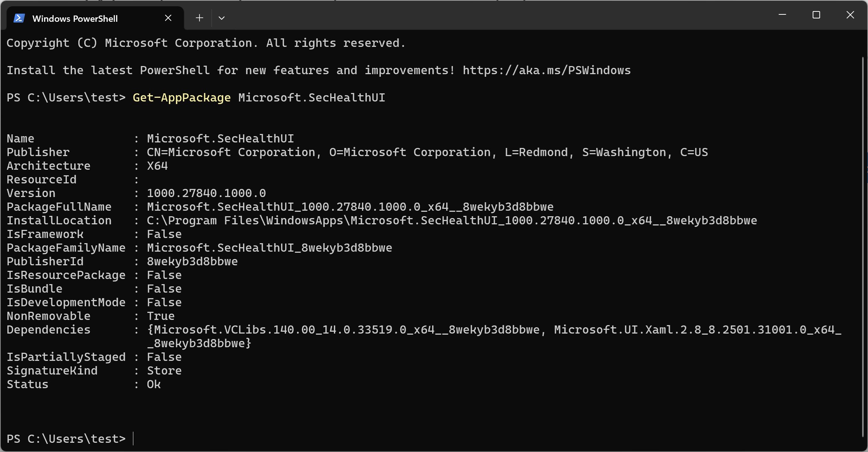This screenshot has height=452, width=868.
Task: Click the Status value Ok
Action: [154, 384]
